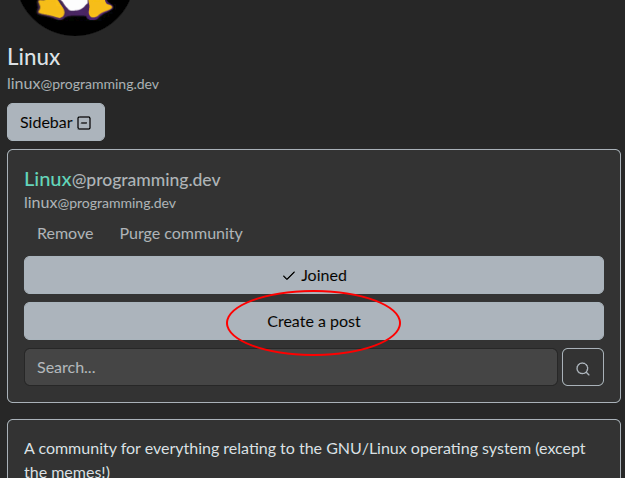Select the Remove community option

click(x=65, y=234)
